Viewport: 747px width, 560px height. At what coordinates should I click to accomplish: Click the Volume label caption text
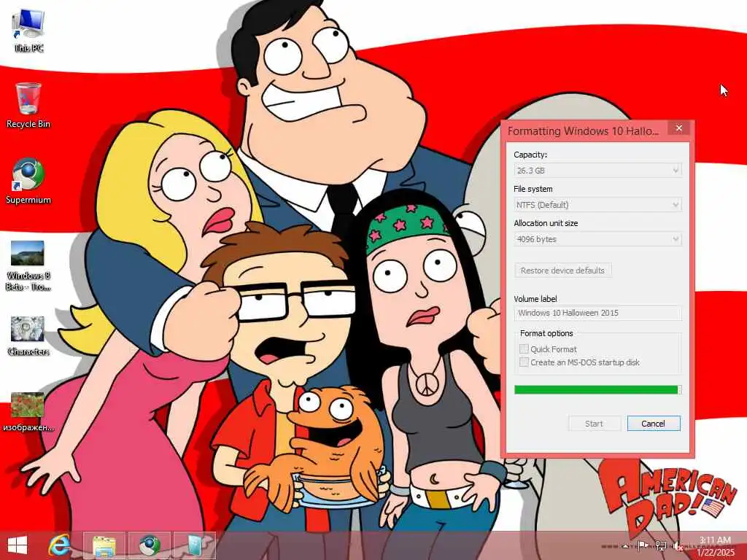(535, 299)
